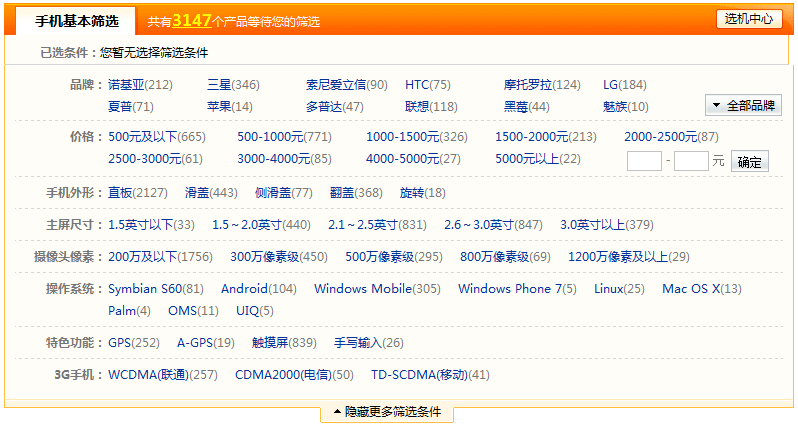This screenshot has width=798, height=428.
Task: Filter by WCDMA(联通) 3G network
Action: (148, 375)
